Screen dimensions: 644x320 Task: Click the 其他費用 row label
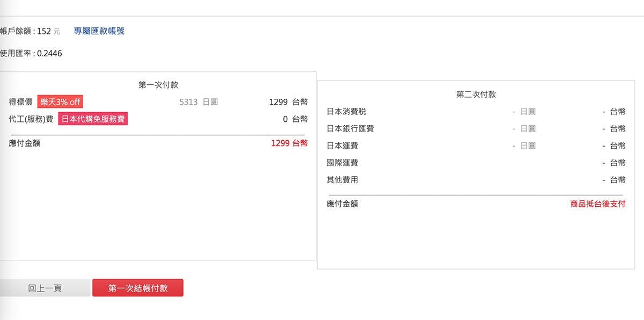point(342,180)
